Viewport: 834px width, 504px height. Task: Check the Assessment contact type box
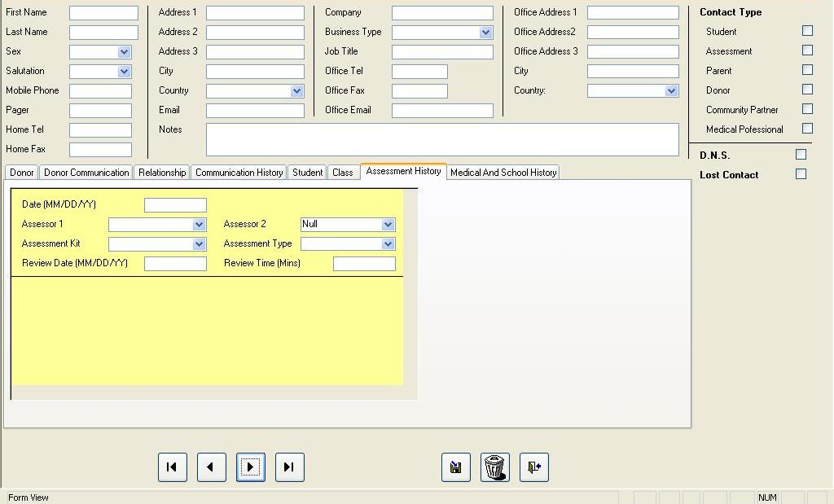(x=807, y=50)
